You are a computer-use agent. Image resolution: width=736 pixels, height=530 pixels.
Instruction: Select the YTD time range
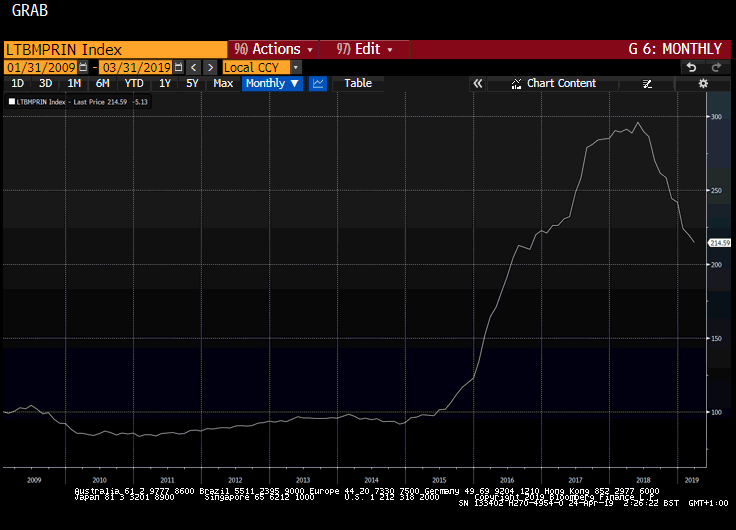tap(134, 84)
